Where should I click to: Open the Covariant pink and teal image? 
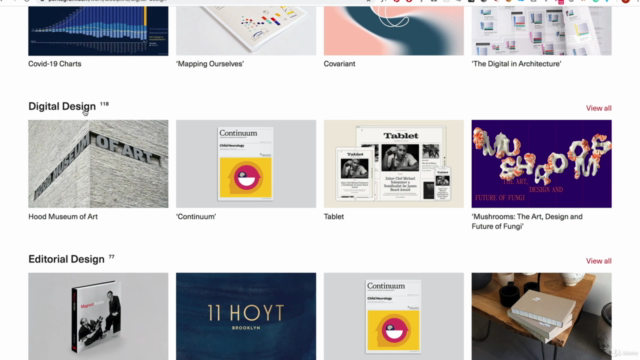(x=393, y=31)
